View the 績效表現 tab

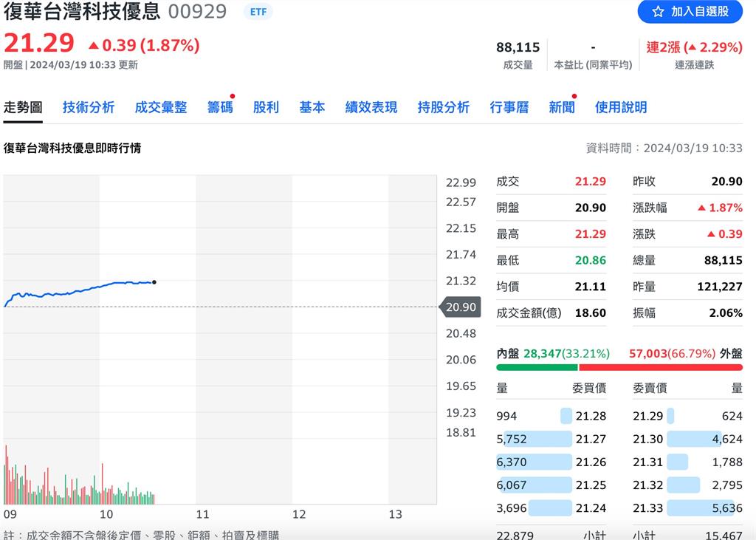point(371,107)
